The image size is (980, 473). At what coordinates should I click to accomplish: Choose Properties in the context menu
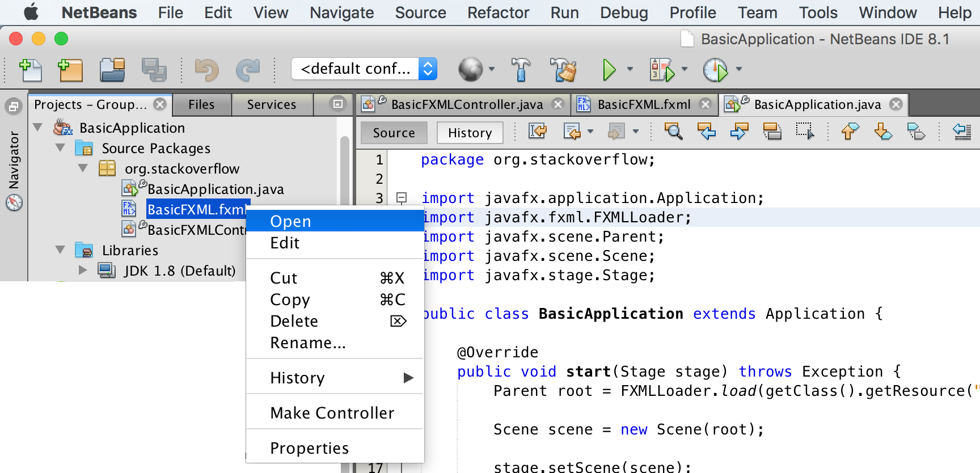pyautogui.click(x=335, y=448)
